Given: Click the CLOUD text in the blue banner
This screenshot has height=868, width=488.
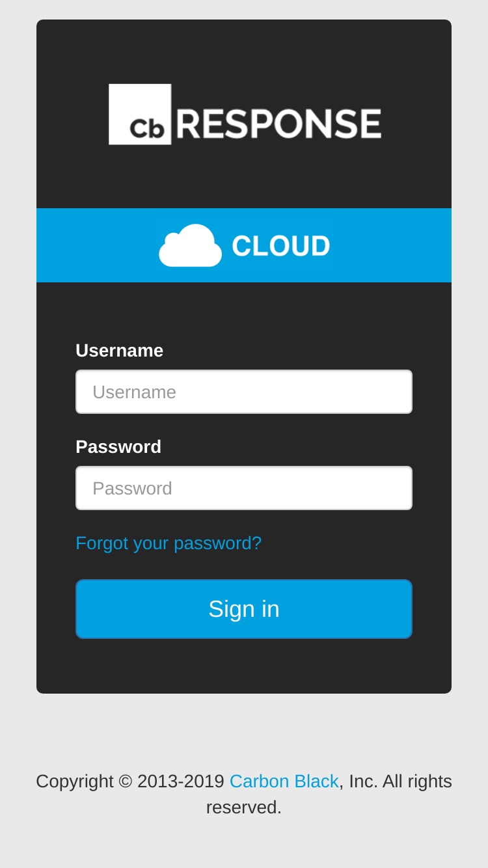Looking at the screenshot, I should (281, 246).
